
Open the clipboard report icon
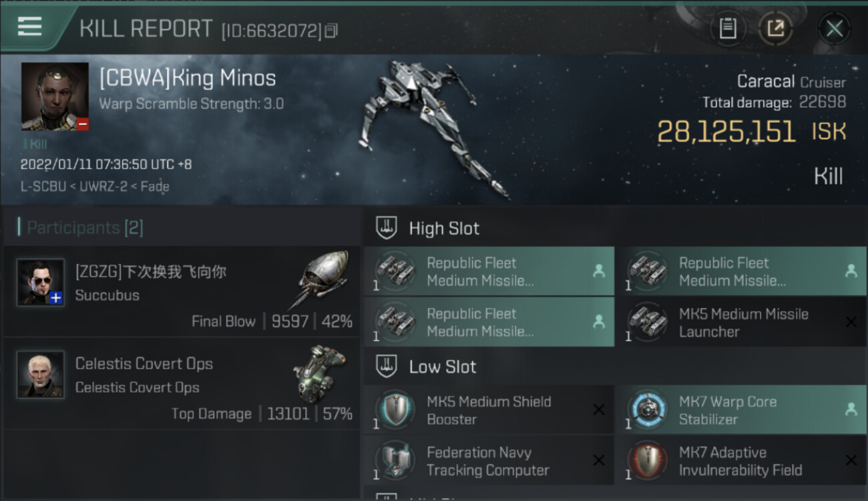(728, 29)
